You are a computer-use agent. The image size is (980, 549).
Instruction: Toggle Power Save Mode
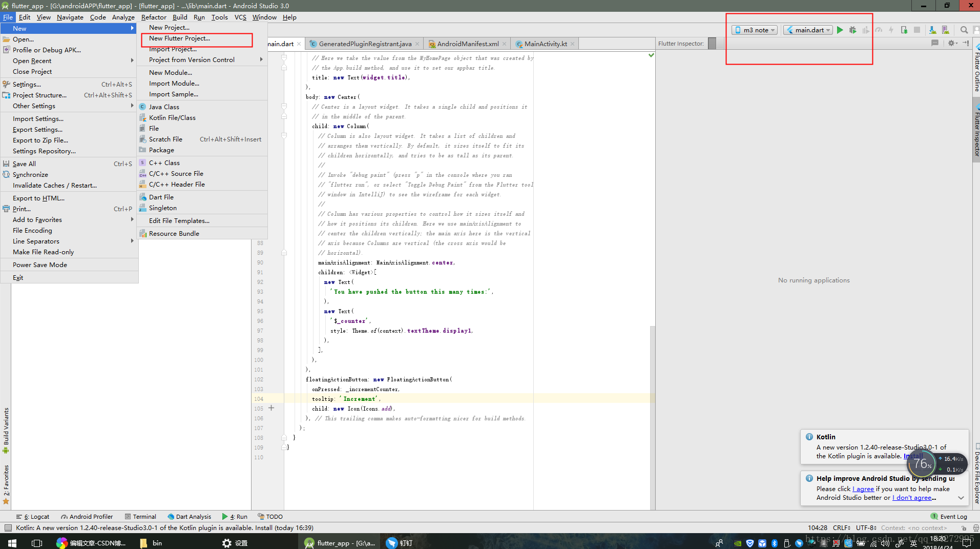coord(69,265)
